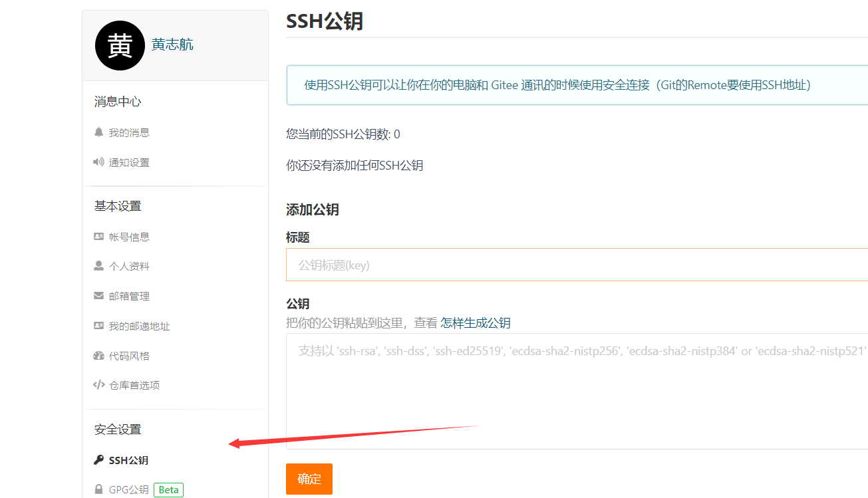Open 仓库首选项 settings
The height and width of the screenshot is (498, 868).
click(x=134, y=385)
